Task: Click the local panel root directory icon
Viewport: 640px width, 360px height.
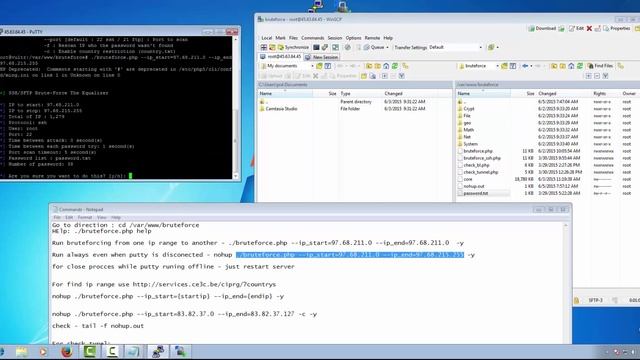Action: click(x=378, y=66)
